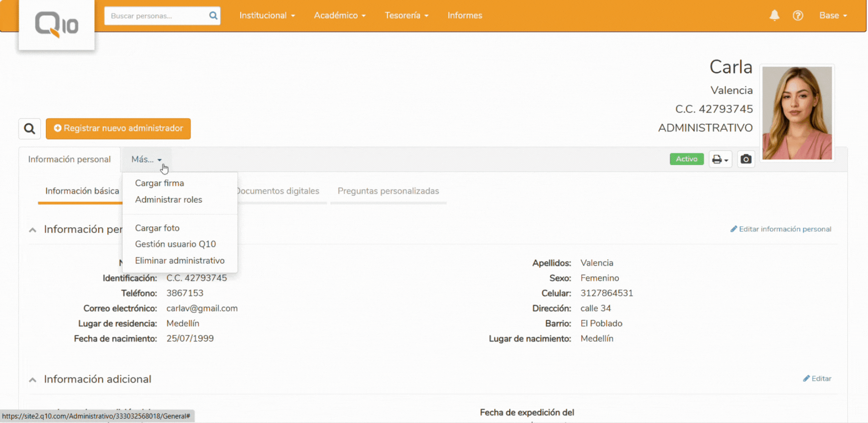
Task: Open the help question mark icon
Action: coord(798,16)
